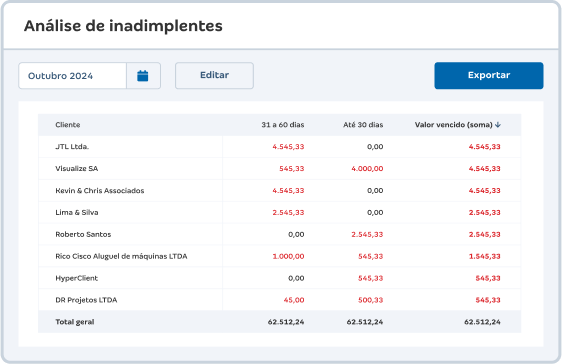Select the JTL Ltda. client row

(x=280, y=147)
